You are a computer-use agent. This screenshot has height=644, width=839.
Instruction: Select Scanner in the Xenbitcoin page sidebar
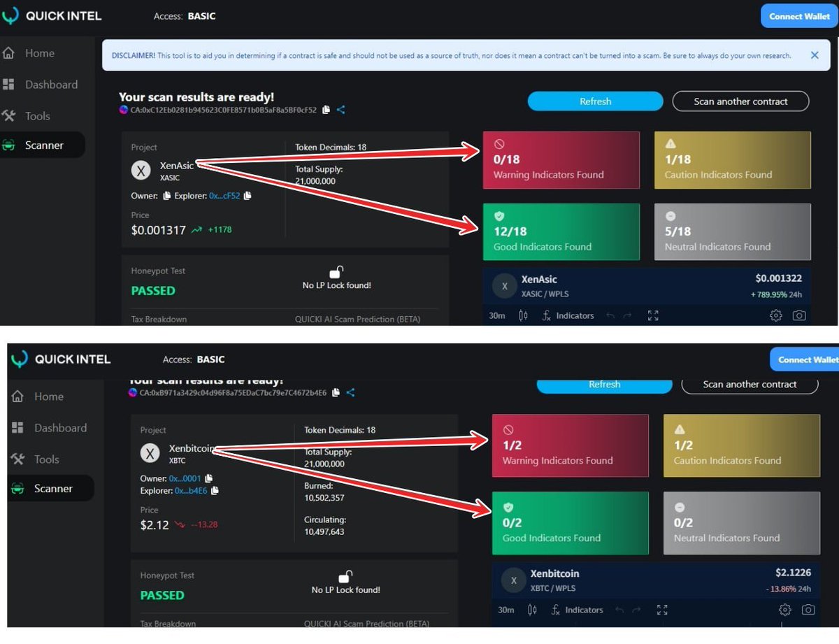click(x=51, y=488)
